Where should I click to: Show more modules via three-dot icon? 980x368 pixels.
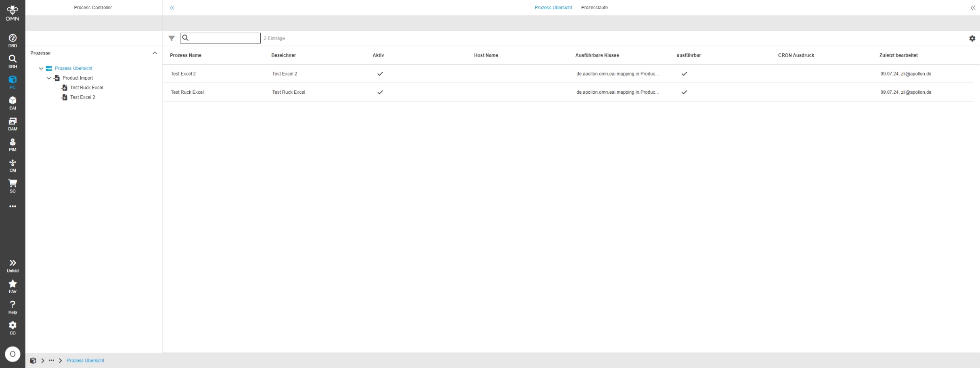click(x=13, y=206)
